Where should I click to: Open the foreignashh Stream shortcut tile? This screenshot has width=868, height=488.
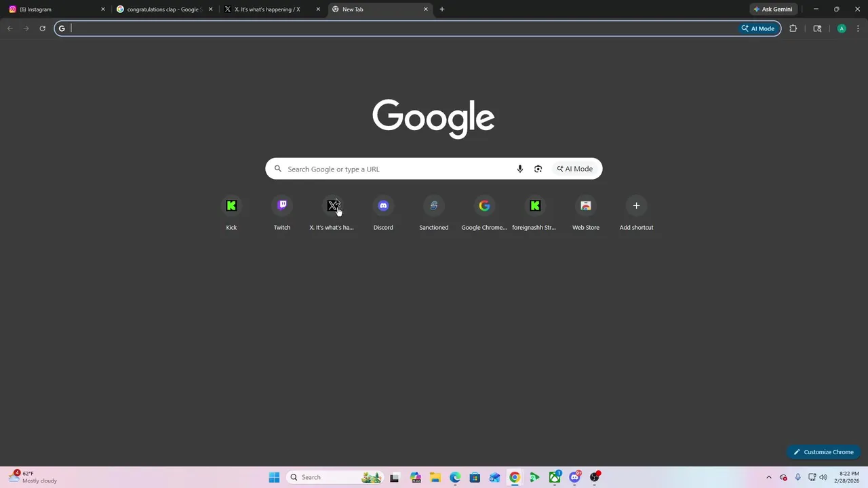535,213
